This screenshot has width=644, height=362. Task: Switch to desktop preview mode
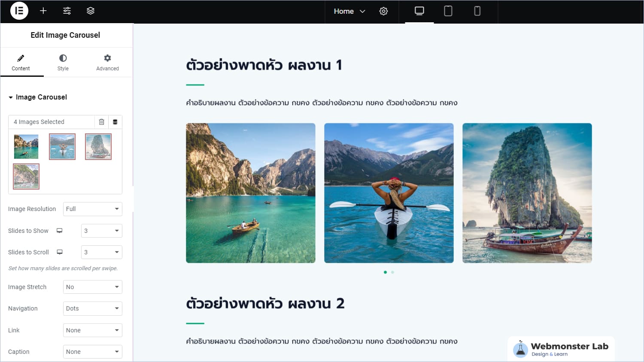[x=419, y=11]
